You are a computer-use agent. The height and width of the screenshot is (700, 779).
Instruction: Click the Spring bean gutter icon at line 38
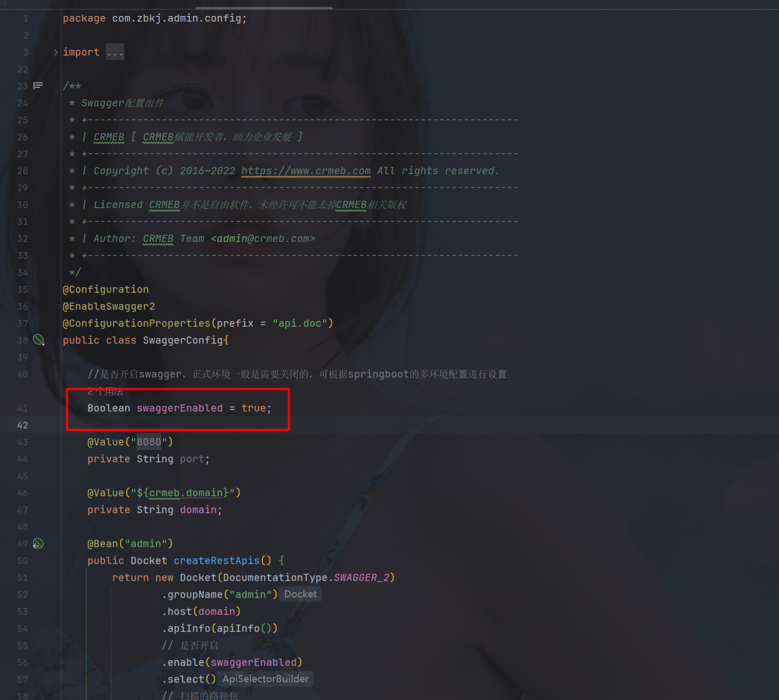(x=39, y=339)
